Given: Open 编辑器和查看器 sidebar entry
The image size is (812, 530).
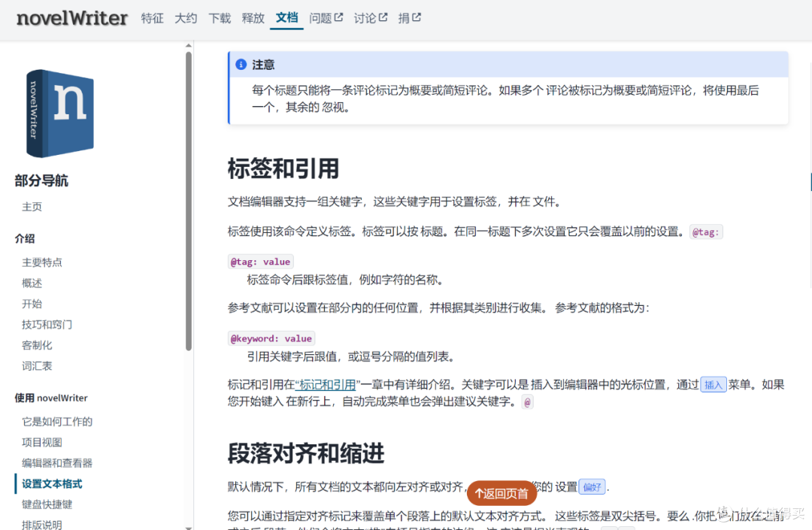Looking at the screenshot, I should (57, 463).
